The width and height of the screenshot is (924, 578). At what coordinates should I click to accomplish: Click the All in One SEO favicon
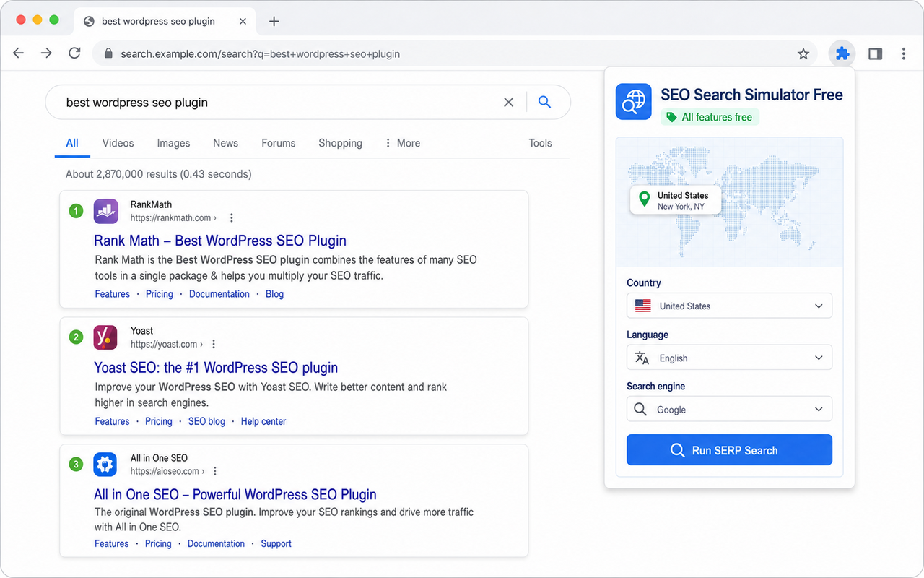[x=105, y=465]
